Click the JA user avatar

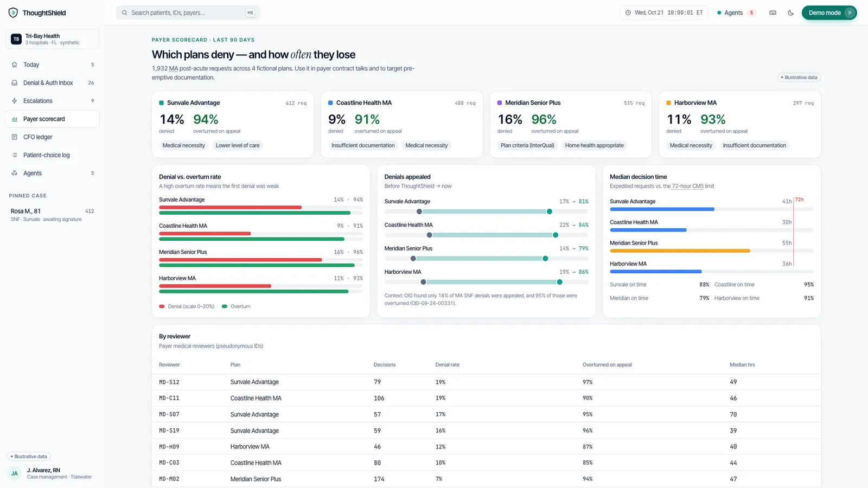point(15,473)
